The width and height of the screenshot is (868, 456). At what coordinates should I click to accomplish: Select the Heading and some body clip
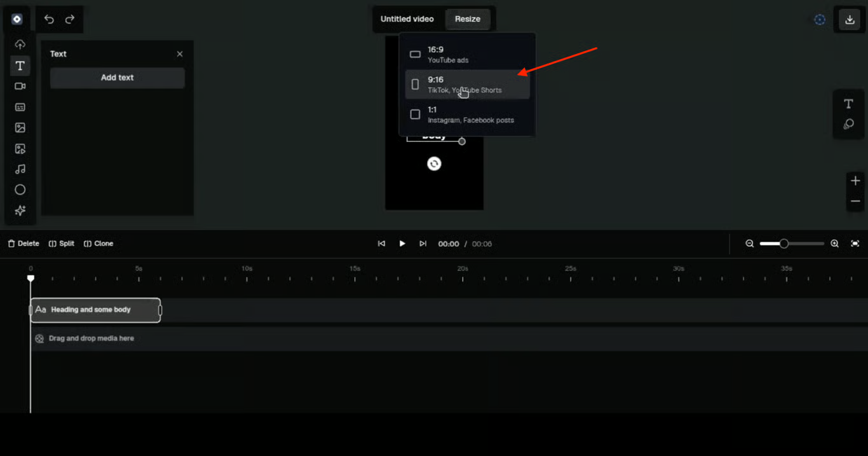[x=95, y=310]
